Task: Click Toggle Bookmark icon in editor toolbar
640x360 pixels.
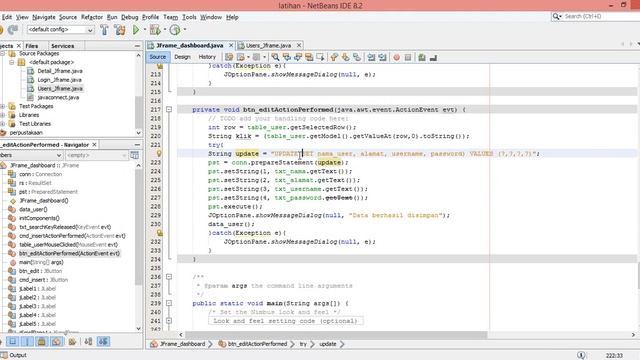Action: click(x=357, y=57)
